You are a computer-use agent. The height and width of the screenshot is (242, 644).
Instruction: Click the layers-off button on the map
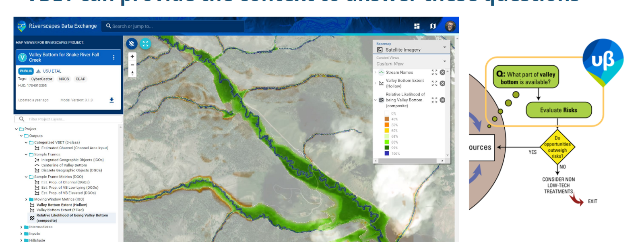click(132, 44)
